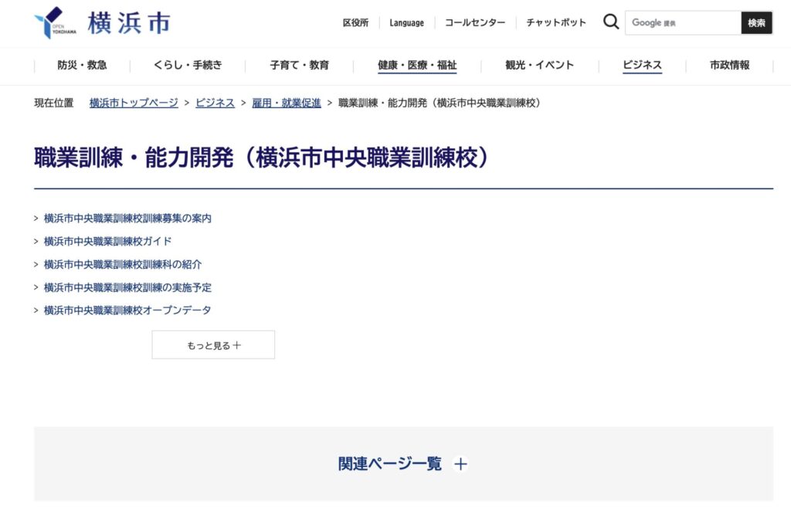Open the 健康・医療・福祉 section
This screenshot has width=791, height=532.
pos(417,66)
